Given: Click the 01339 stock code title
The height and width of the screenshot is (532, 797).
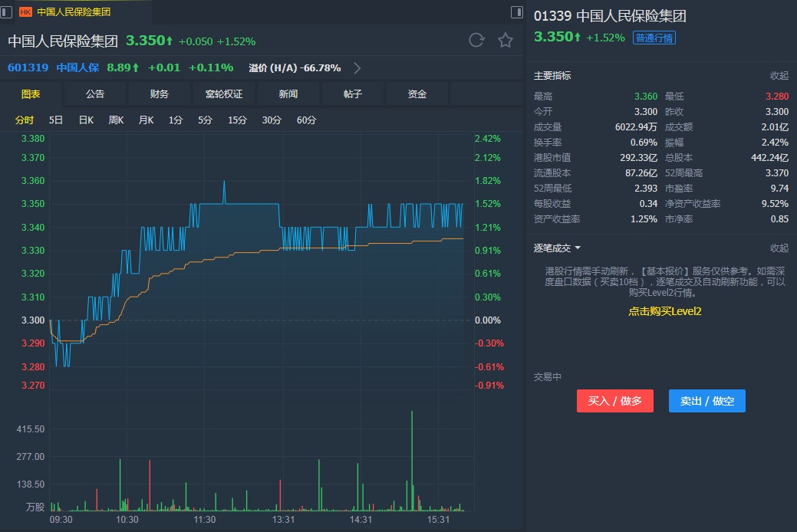Looking at the screenshot, I should (x=552, y=16).
